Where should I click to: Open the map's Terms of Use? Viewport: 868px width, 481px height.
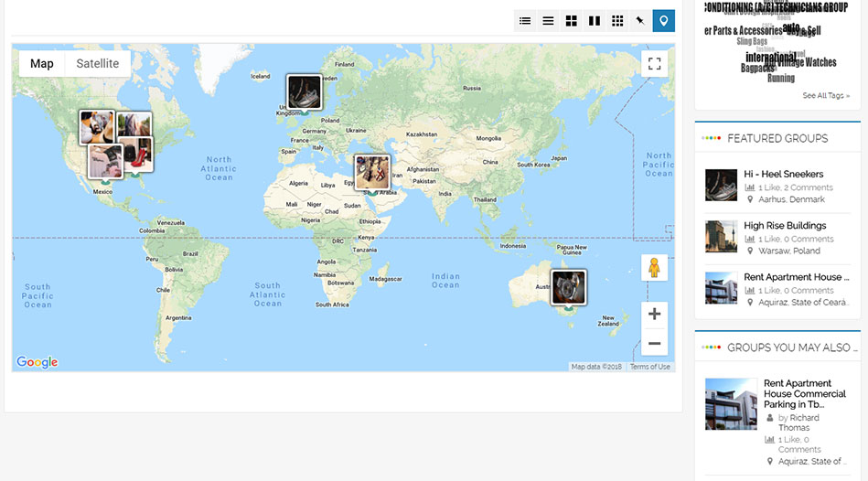click(x=649, y=367)
